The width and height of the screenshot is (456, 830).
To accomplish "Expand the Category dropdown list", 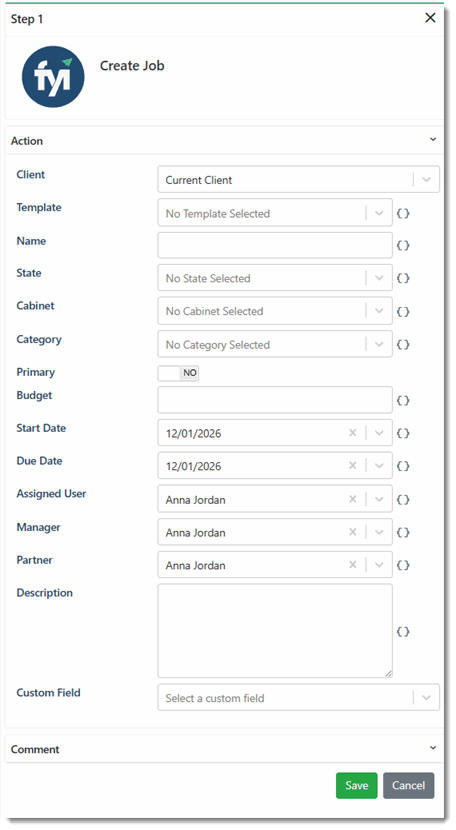I will [x=379, y=344].
